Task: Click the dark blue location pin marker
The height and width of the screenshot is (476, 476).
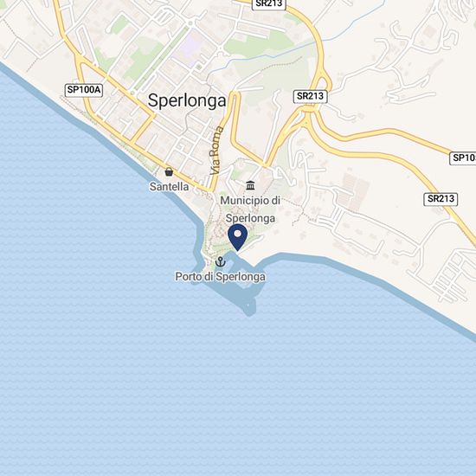Action: [238, 237]
